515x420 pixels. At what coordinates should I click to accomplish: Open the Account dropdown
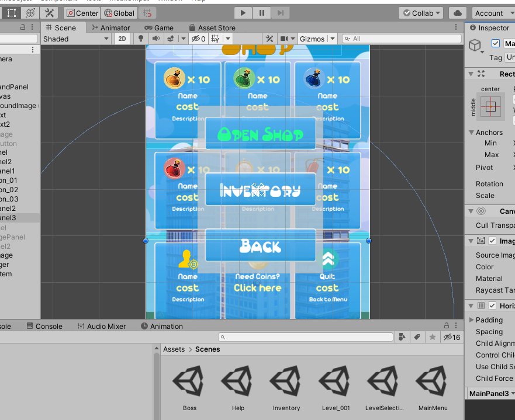pyautogui.click(x=493, y=13)
